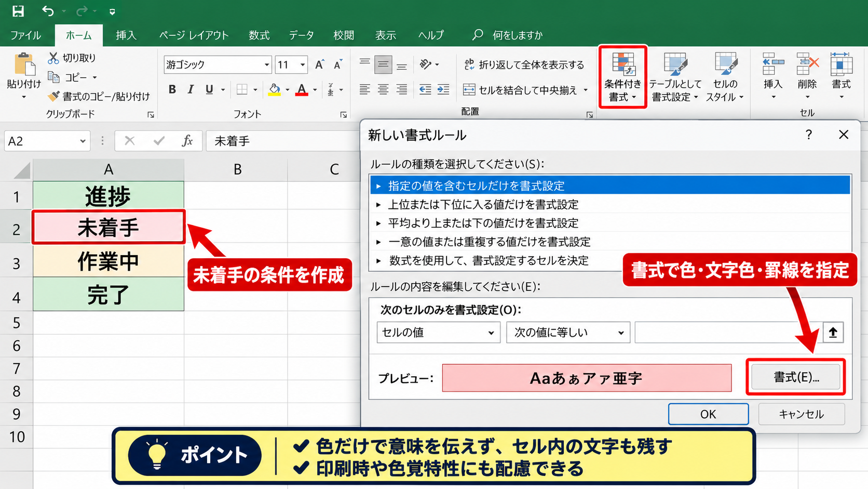Toggle Bold formatting (B)
Screen dimensions: 868x489
click(172, 89)
